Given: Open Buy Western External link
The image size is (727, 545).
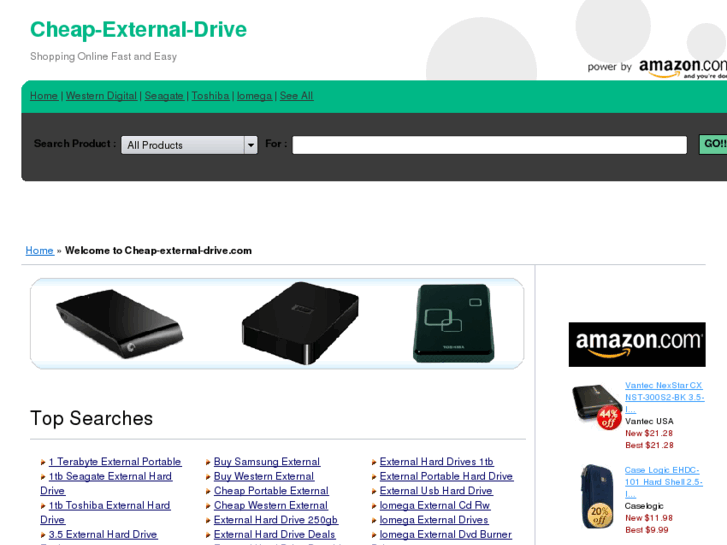Looking at the screenshot, I should (x=264, y=476).
